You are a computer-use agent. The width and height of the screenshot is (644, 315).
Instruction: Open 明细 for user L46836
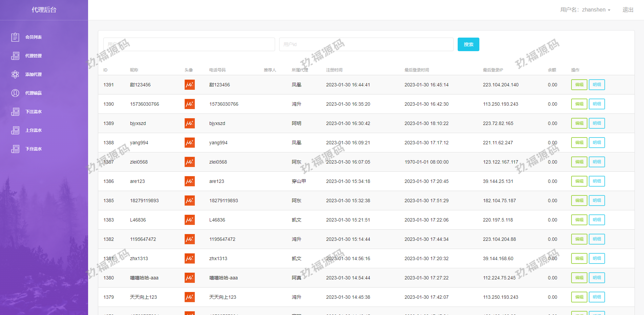pyautogui.click(x=597, y=220)
